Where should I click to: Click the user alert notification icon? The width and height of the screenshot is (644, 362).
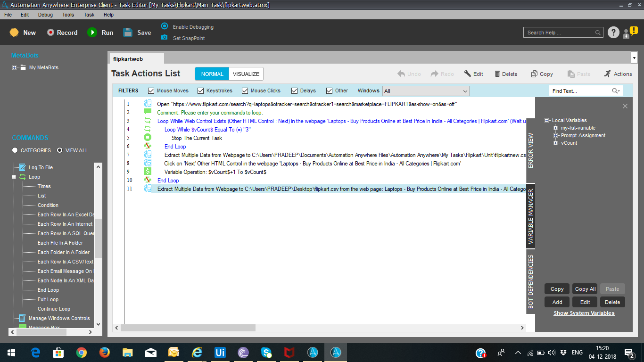click(630, 32)
